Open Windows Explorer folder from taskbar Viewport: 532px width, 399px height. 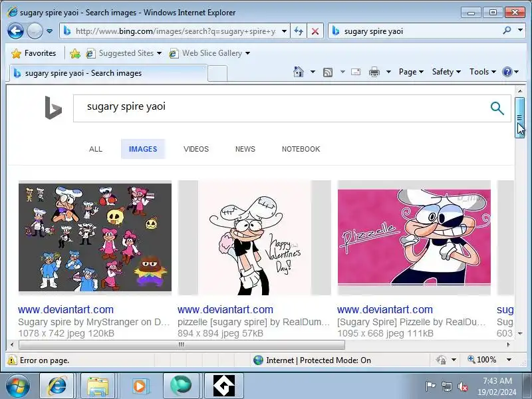pyautogui.click(x=98, y=386)
